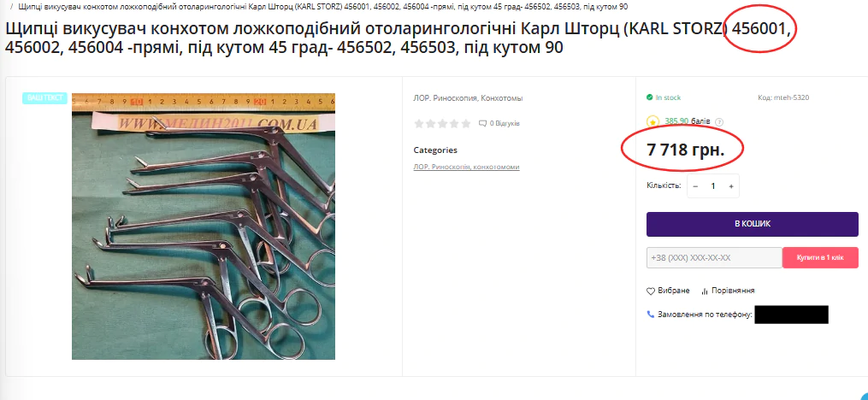Click the Купити в 1 клік button
Viewport: 868px width, 400px height.
click(820, 258)
